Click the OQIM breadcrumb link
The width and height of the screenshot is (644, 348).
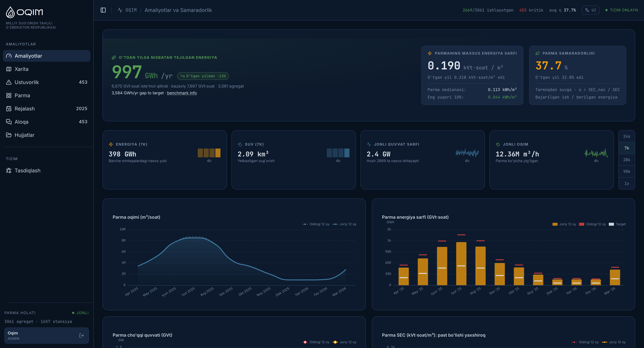coord(131,10)
